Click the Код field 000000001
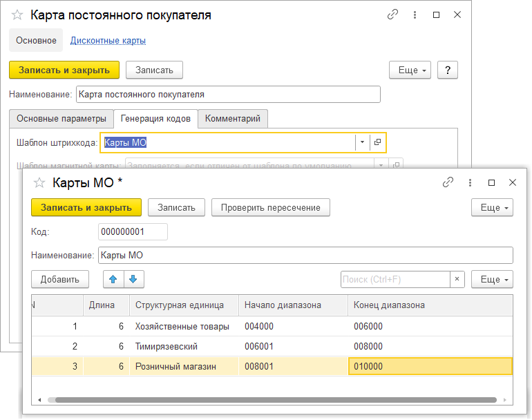The width and height of the screenshot is (532, 420). (x=133, y=231)
